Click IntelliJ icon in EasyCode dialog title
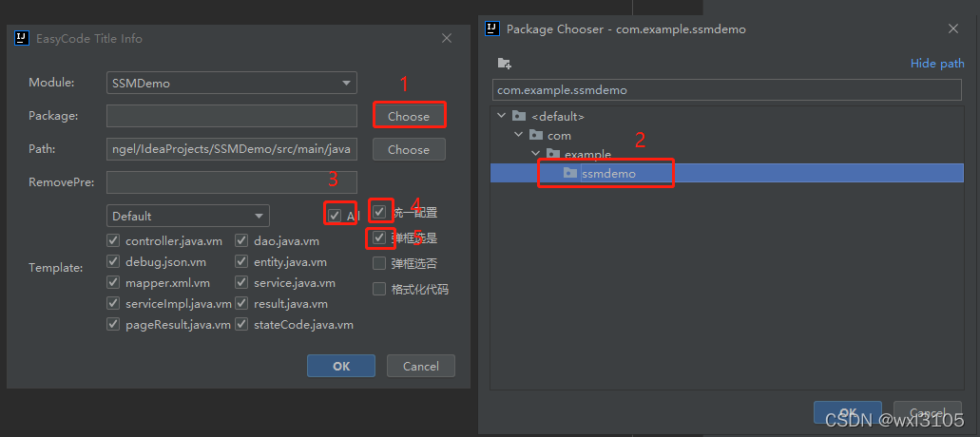Image resolution: width=980 pixels, height=437 pixels. click(x=22, y=38)
